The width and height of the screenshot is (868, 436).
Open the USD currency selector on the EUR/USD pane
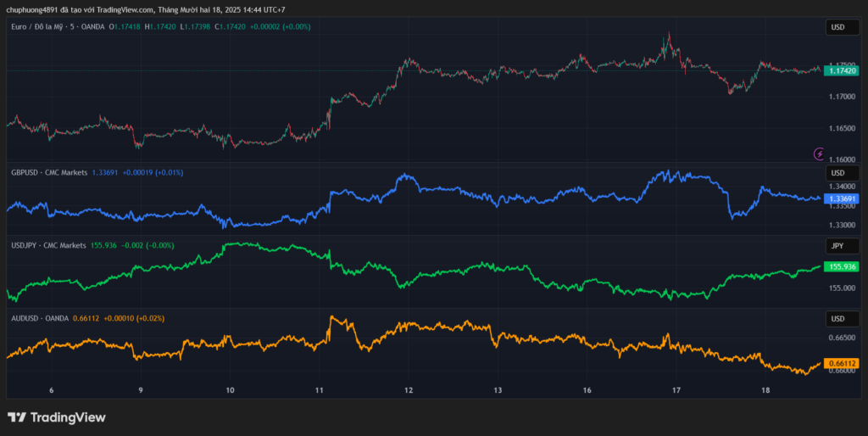click(x=837, y=28)
